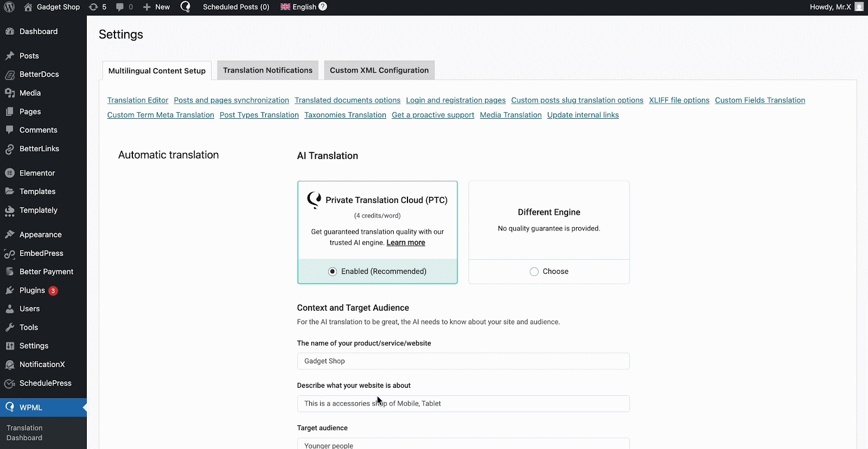This screenshot has width=868, height=449.
Task: Choose the Different Engine radio option
Action: tap(534, 272)
